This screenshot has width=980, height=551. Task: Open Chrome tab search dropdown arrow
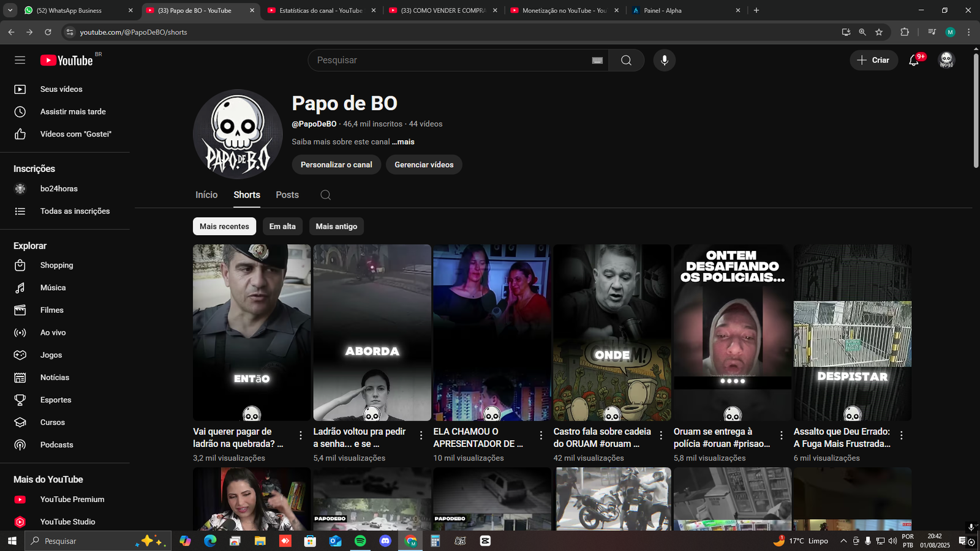coord(10,10)
